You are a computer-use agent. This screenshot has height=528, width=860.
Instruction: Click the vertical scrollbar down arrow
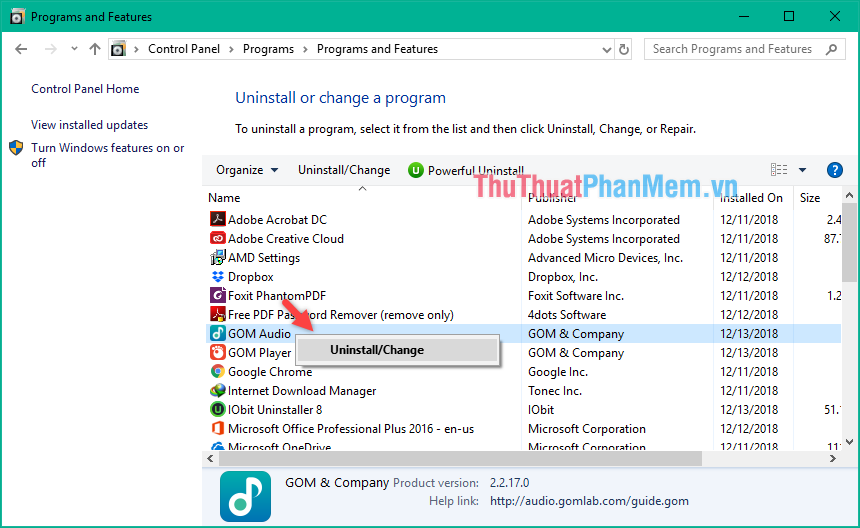pyautogui.click(x=850, y=442)
